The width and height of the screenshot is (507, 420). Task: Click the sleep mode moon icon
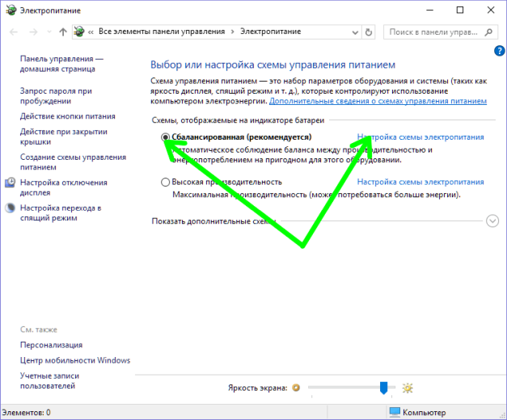click(10, 208)
